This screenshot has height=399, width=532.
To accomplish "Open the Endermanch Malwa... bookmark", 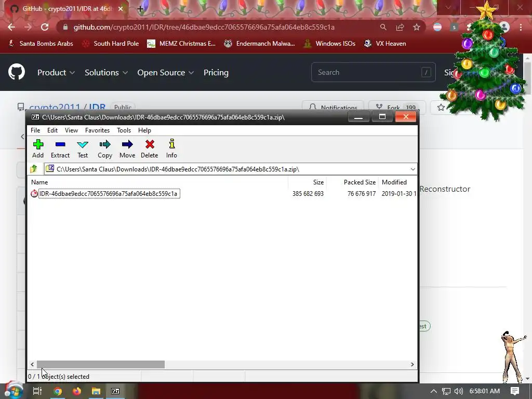I will pos(260,44).
